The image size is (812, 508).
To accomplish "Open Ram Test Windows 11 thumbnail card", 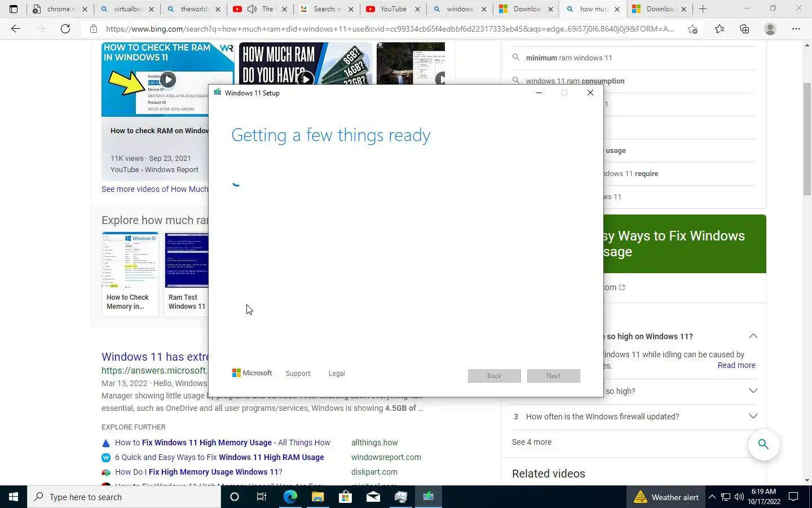I will coord(187,274).
